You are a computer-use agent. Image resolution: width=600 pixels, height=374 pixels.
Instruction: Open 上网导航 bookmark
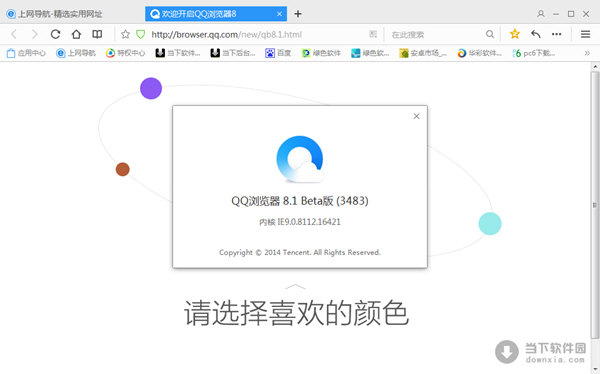tap(76, 53)
